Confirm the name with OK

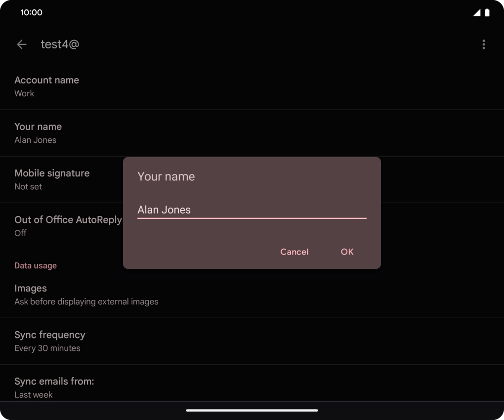point(347,252)
